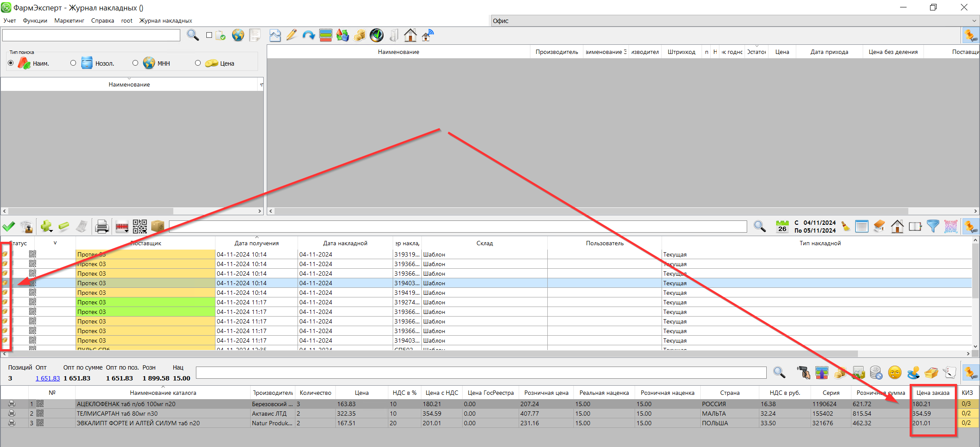Select the Цена search type radio button
The image size is (980, 447).
198,63
